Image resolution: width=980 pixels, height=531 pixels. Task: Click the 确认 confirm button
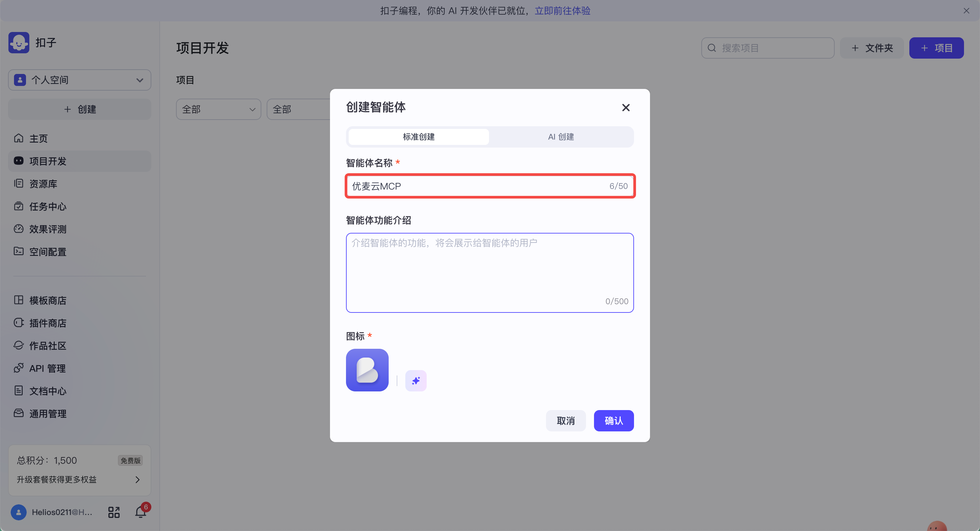pos(614,421)
